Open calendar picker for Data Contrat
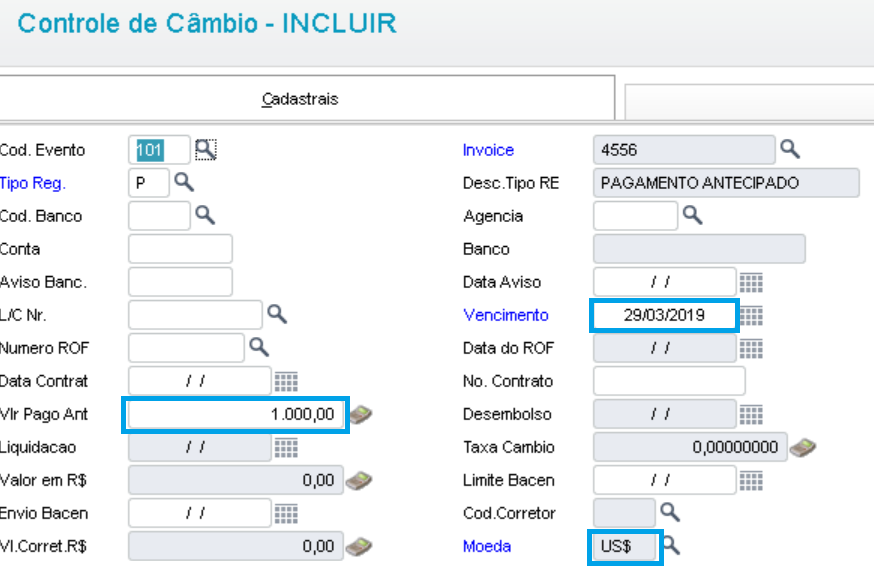 [286, 382]
